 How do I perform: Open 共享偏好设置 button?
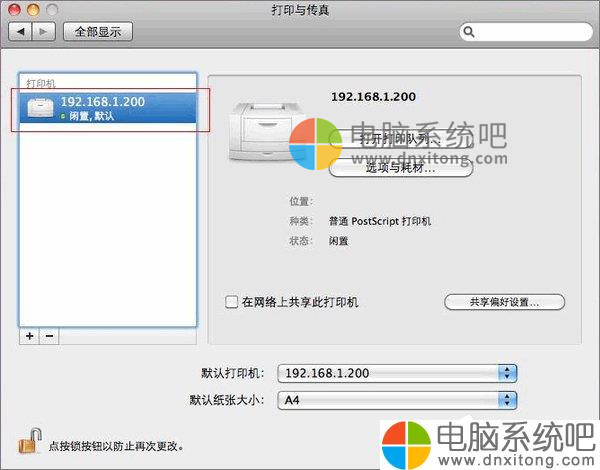click(x=504, y=302)
